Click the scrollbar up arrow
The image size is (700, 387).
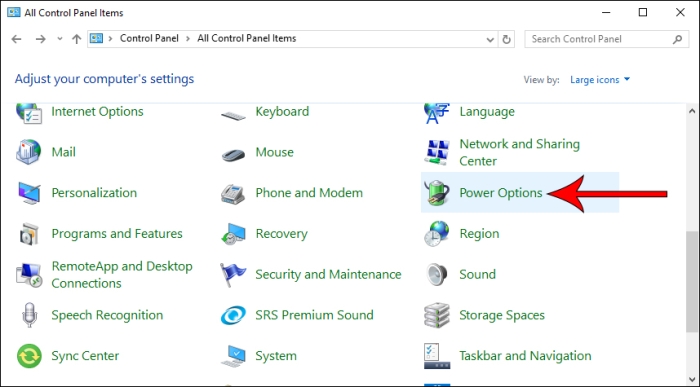point(692,111)
